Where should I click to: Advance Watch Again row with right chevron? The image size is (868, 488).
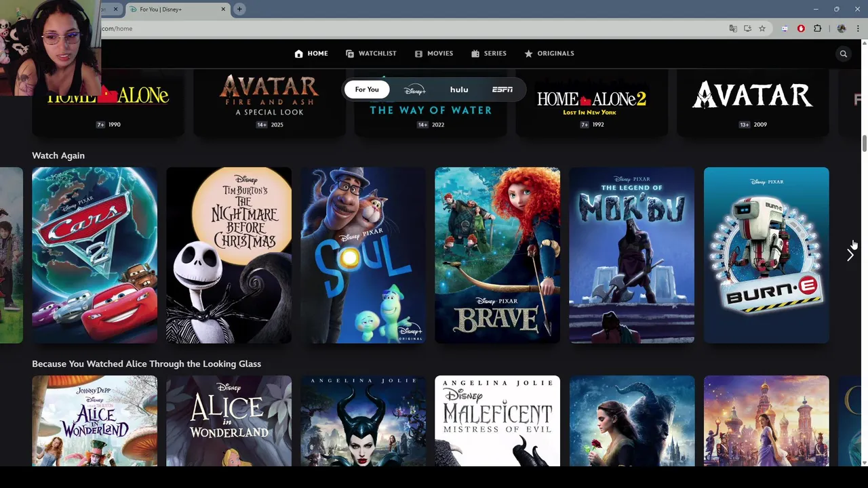point(850,255)
